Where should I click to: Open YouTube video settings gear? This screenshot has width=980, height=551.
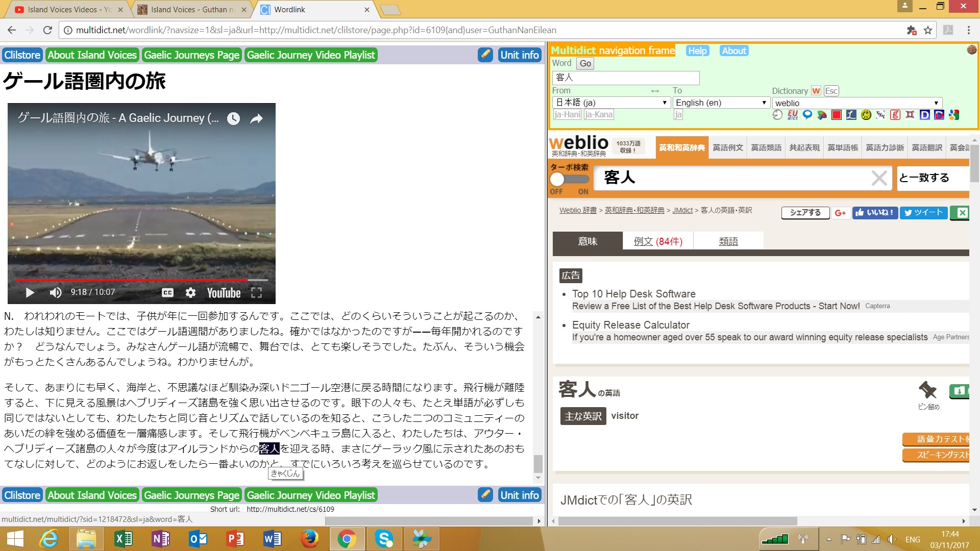[190, 292]
